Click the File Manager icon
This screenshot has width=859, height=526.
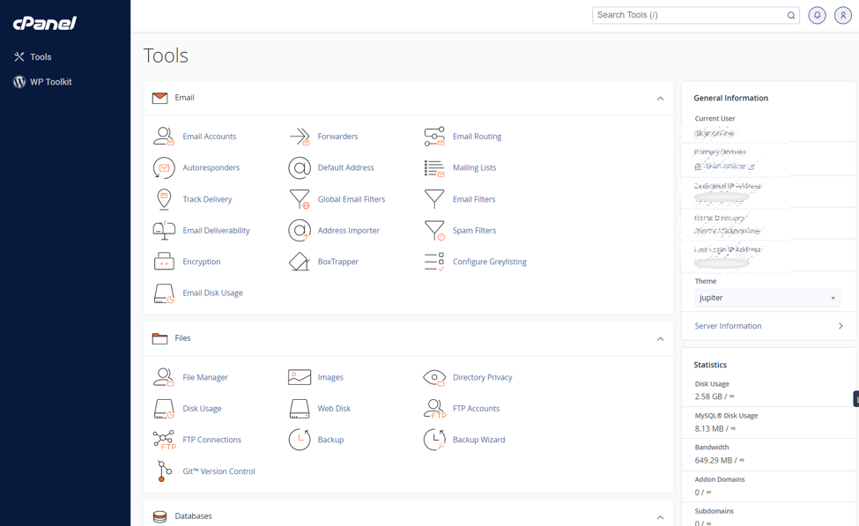tap(163, 378)
